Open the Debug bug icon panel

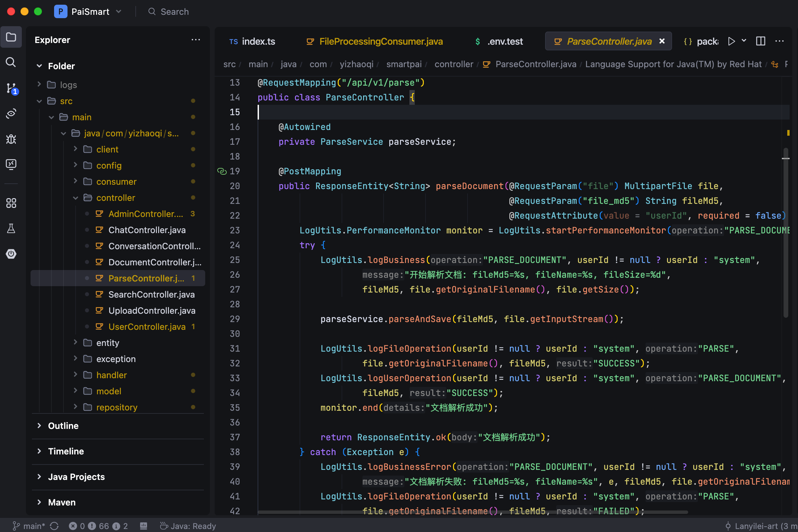click(11, 139)
